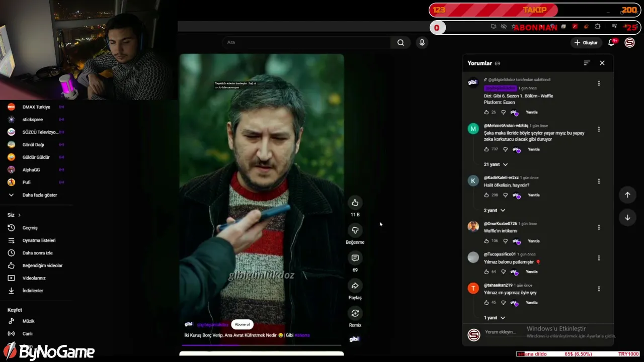Dislike the Tucopasifico01 comment
The image size is (644, 362).
pyautogui.click(x=503, y=271)
